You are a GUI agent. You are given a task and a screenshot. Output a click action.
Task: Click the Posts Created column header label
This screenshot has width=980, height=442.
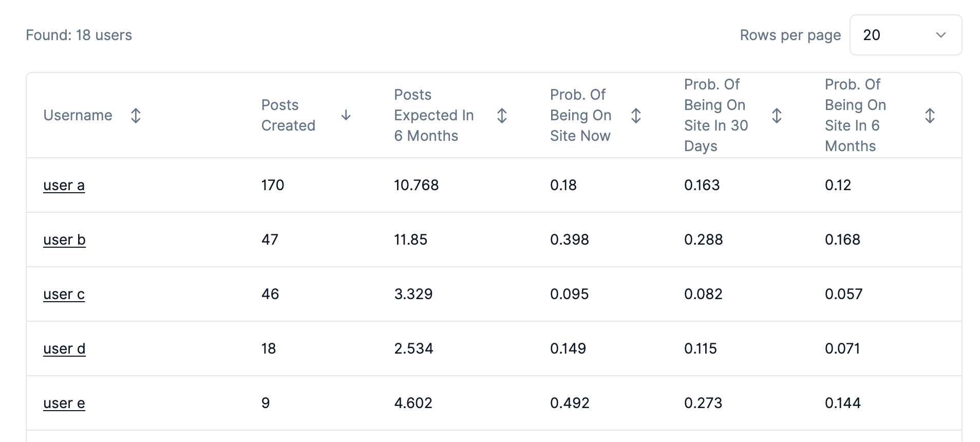point(288,115)
